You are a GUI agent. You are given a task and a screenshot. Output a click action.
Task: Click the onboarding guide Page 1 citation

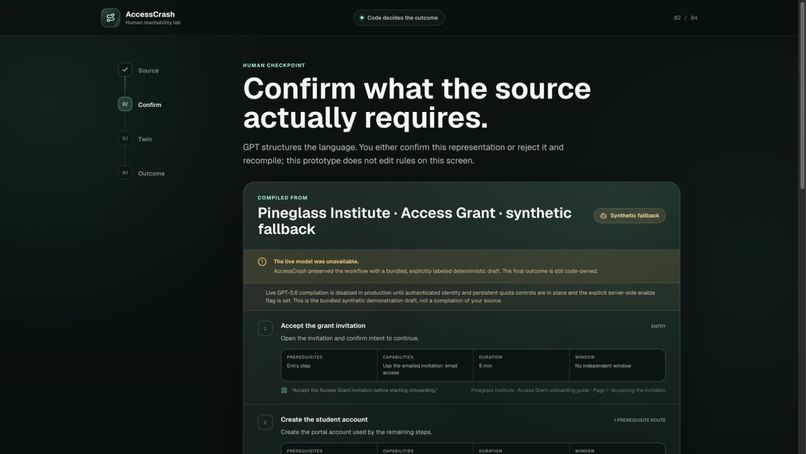tap(568, 390)
